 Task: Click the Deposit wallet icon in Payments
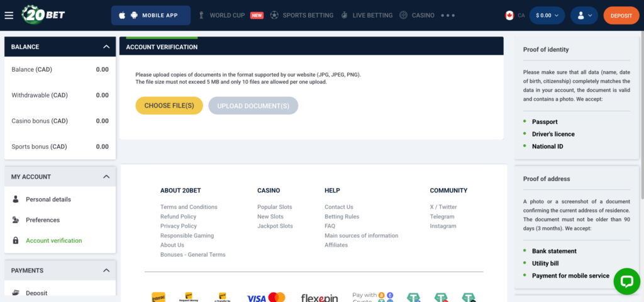16,293
